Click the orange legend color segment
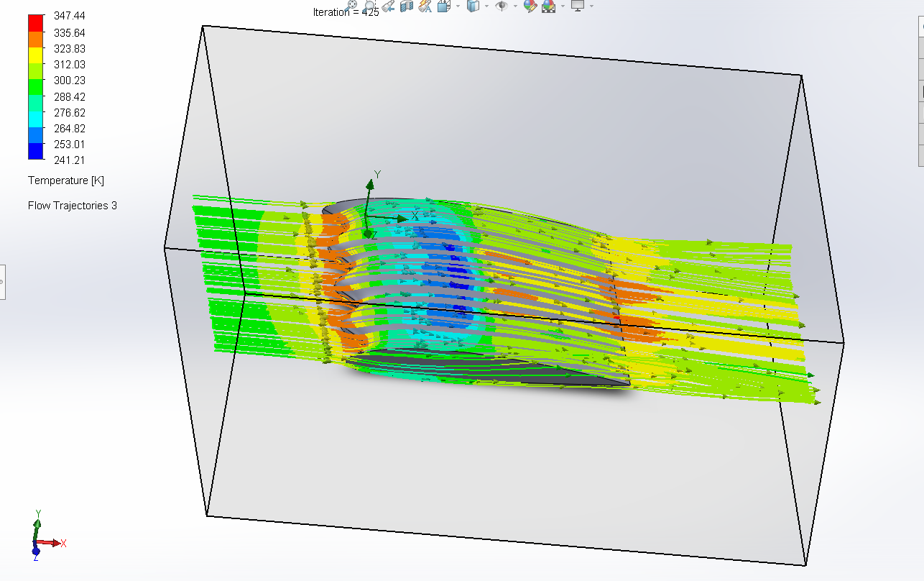The height and width of the screenshot is (581, 924). (35, 40)
